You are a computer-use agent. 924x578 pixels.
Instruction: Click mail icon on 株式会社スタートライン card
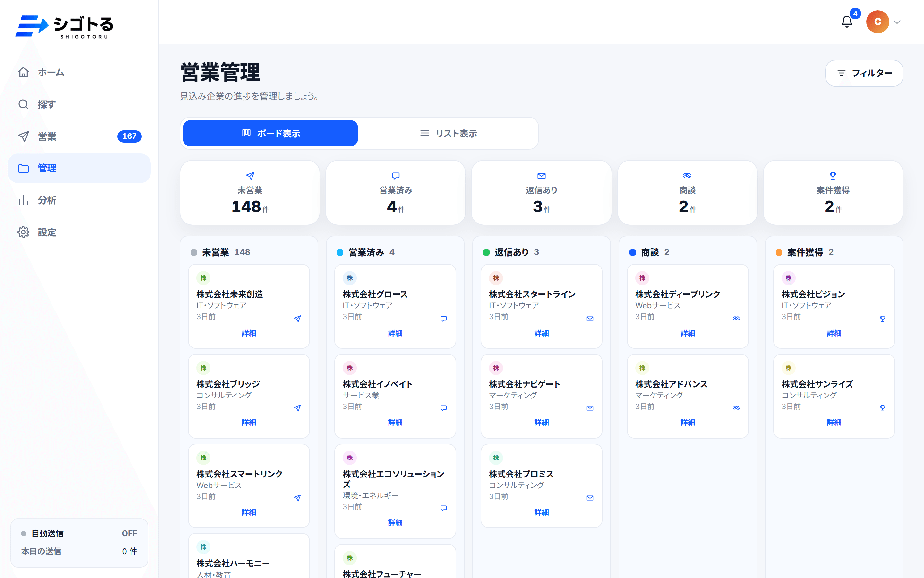[590, 319]
